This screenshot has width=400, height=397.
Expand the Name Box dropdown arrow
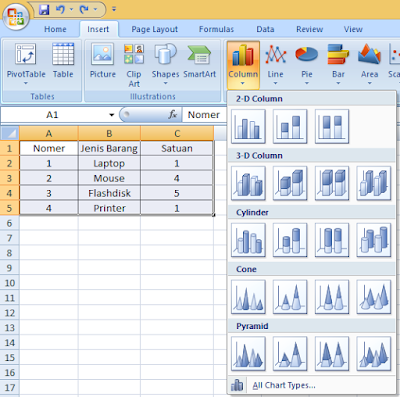(111, 115)
